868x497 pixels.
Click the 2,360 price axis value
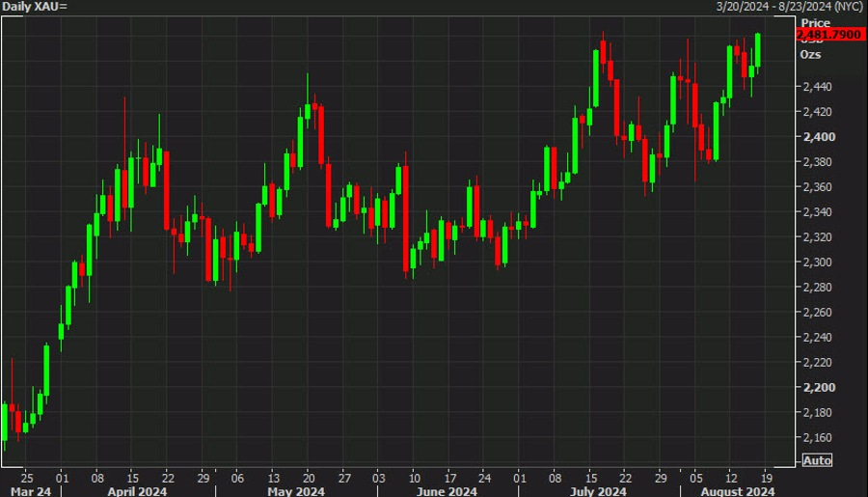click(817, 186)
